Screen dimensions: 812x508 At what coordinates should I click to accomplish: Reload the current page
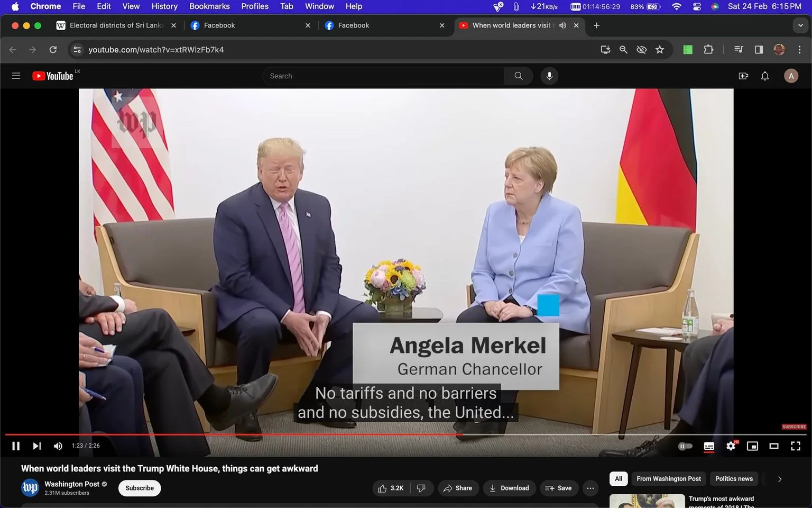(53, 50)
